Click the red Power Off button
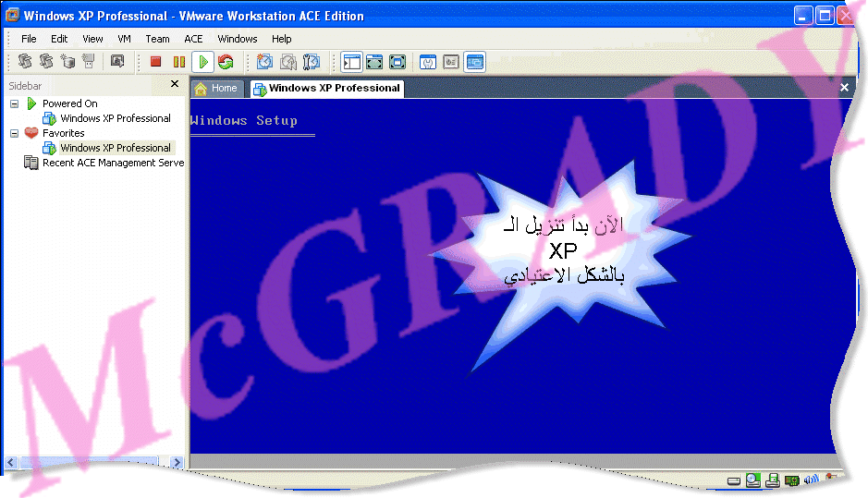Viewport: 868px width, 498px height. [155, 62]
